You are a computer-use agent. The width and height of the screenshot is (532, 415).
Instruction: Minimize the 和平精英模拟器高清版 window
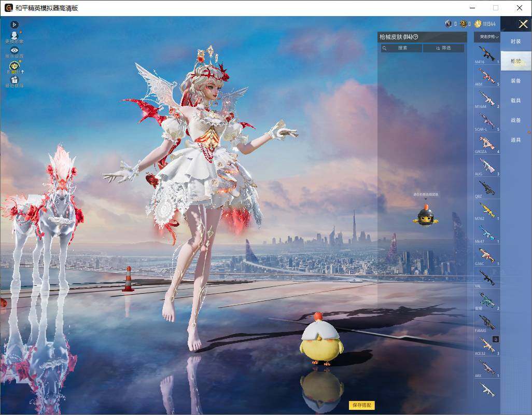(472, 8)
